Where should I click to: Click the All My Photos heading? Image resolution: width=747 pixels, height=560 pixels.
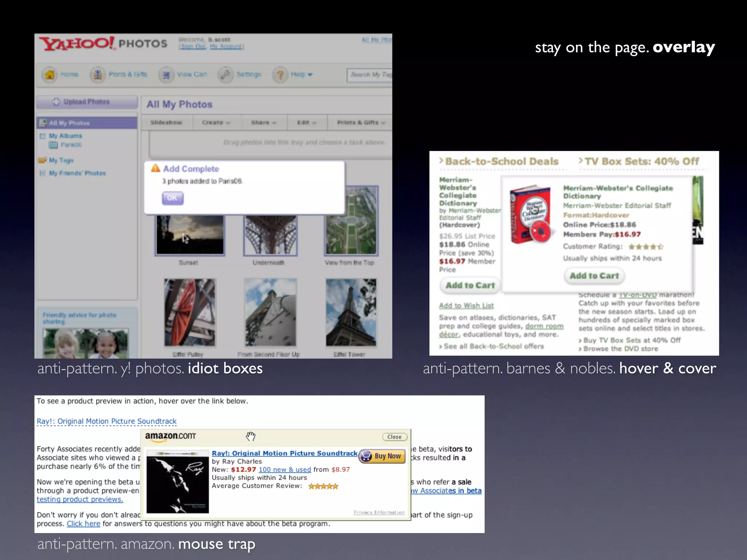pyautogui.click(x=179, y=104)
